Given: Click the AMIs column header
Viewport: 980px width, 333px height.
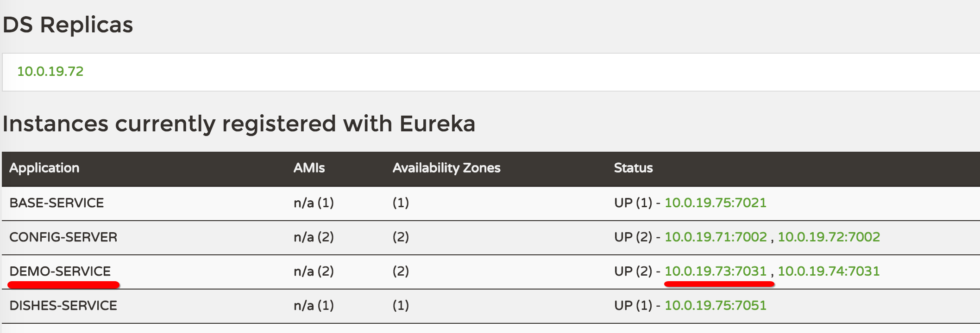Looking at the screenshot, I should 309,168.
